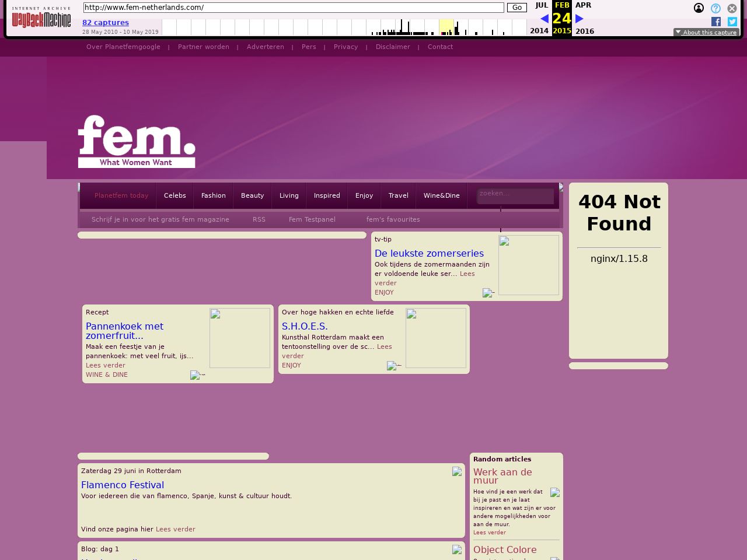Click the fem. What Women Want logo
This screenshot has width=747, height=560.
pyautogui.click(x=137, y=142)
